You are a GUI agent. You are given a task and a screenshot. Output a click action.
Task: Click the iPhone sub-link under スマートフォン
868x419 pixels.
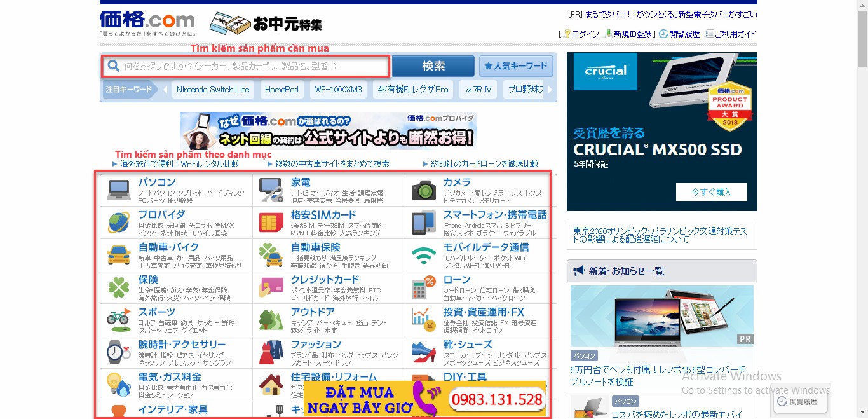(x=452, y=226)
